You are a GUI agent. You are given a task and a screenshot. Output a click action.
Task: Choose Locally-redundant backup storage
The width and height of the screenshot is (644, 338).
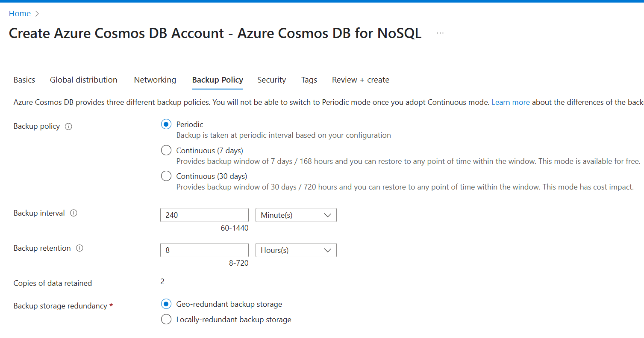click(x=166, y=320)
